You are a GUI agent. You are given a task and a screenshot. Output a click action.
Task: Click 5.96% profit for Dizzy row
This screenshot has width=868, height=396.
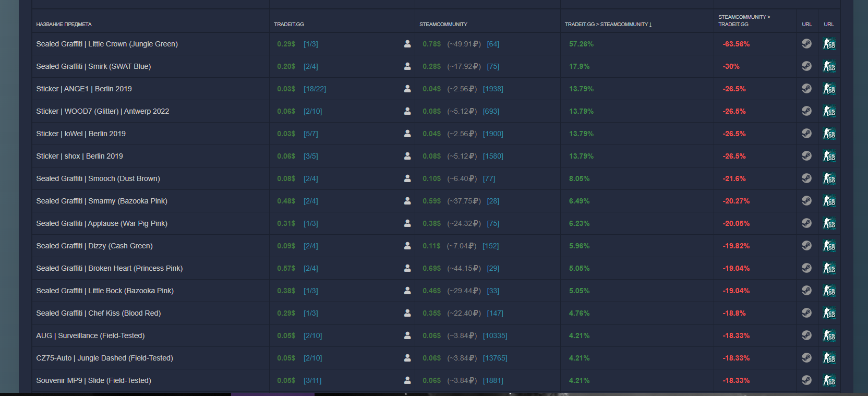click(579, 246)
